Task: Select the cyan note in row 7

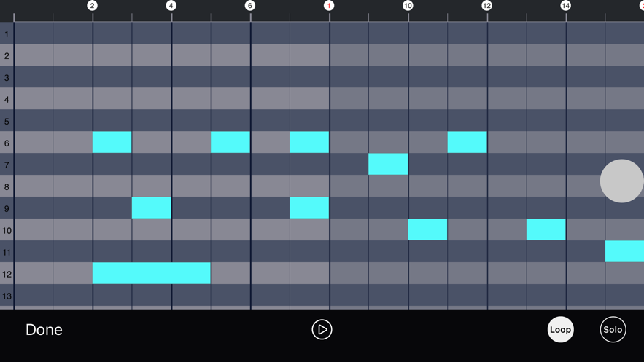Action: coord(388,164)
